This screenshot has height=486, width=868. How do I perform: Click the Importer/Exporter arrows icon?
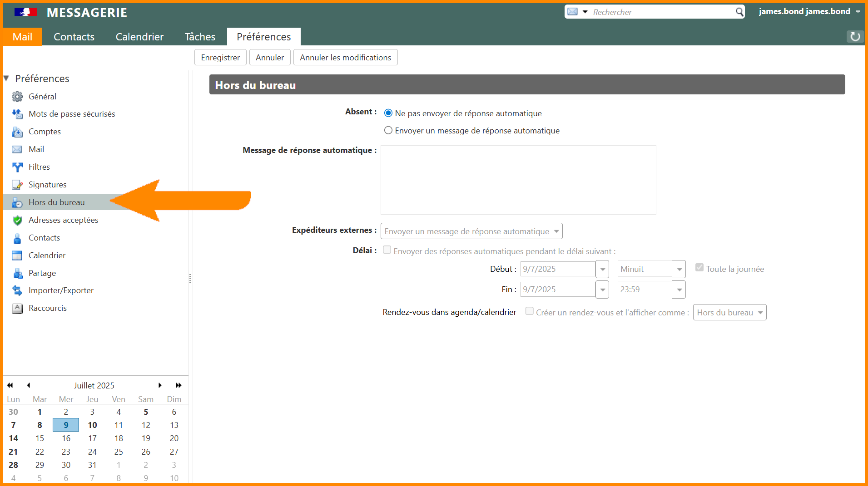click(17, 290)
